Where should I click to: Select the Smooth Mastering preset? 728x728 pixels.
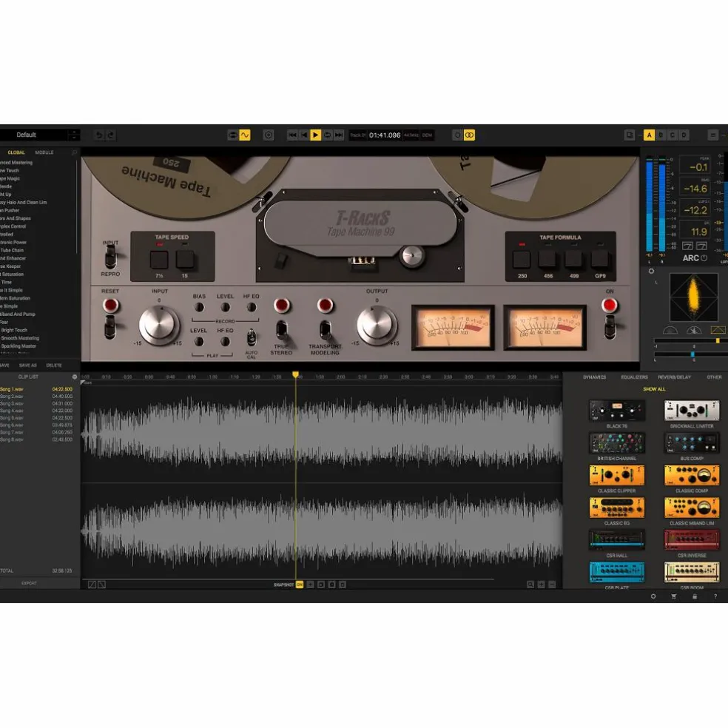point(19,338)
